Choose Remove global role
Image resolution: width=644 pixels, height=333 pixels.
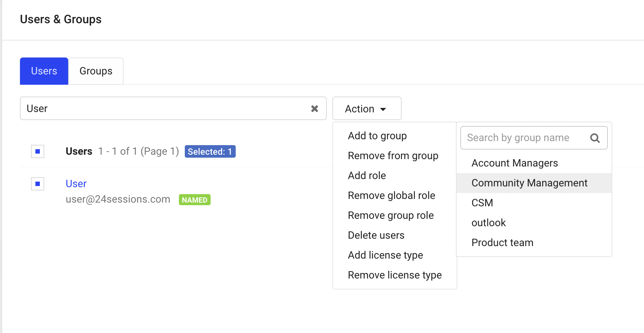tap(391, 196)
